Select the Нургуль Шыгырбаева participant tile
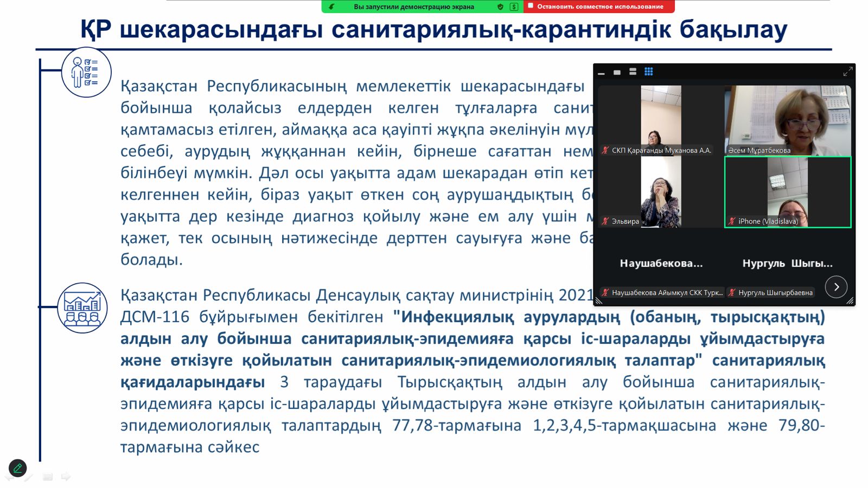The width and height of the screenshot is (868, 488). coord(787,264)
